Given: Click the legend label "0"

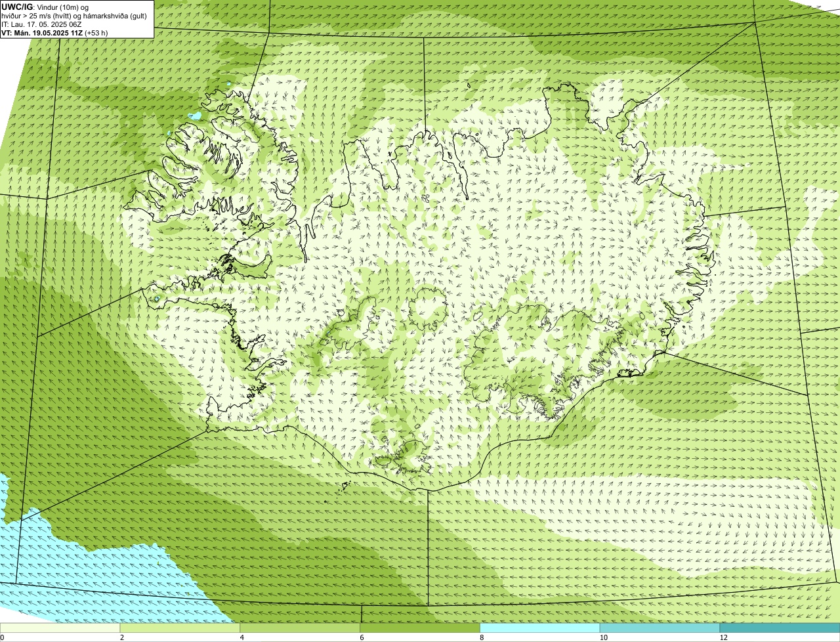Looking at the screenshot, I should [2, 637].
